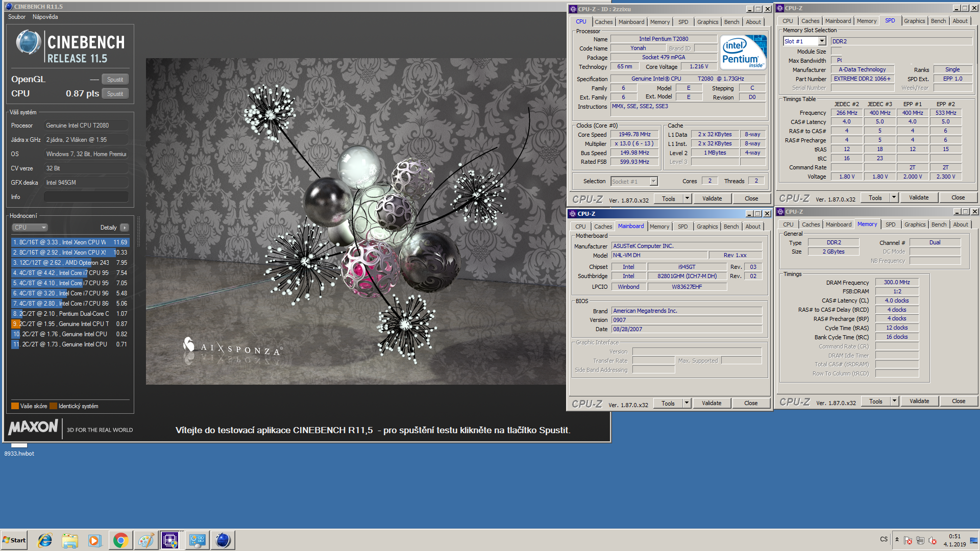
Task: Open Tools dropdown arrow in Mainboard CPU-Z window
Action: [687, 404]
